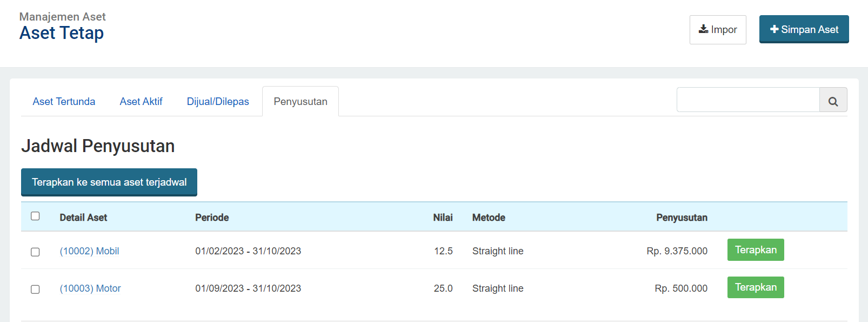Click the Periode column header
The width and height of the screenshot is (868, 322).
(x=212, y=218)
